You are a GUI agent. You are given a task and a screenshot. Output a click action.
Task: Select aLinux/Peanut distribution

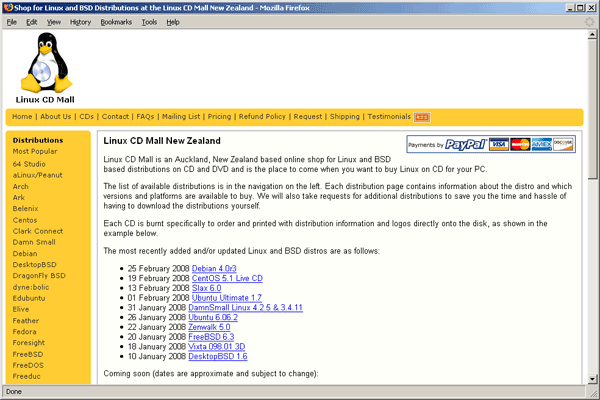38,175
